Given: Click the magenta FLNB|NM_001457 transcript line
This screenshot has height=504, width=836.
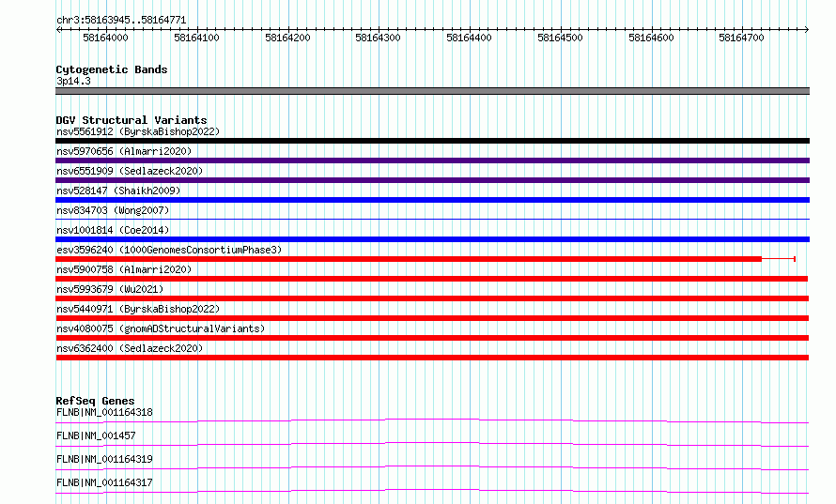Looking at the screenshot, I should (x=432, y=444).
